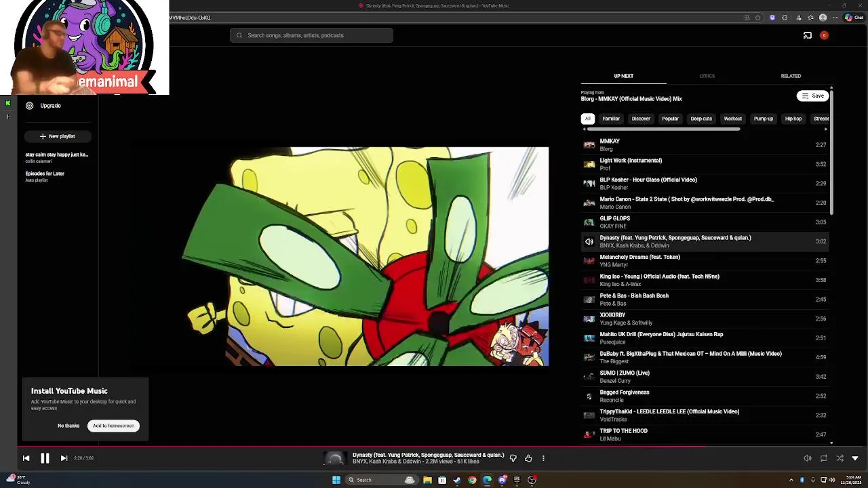Play Pete & Bas - Bish Bash Bosh
The width and height of the screenshot is (868, 488).
pos(705,300)
